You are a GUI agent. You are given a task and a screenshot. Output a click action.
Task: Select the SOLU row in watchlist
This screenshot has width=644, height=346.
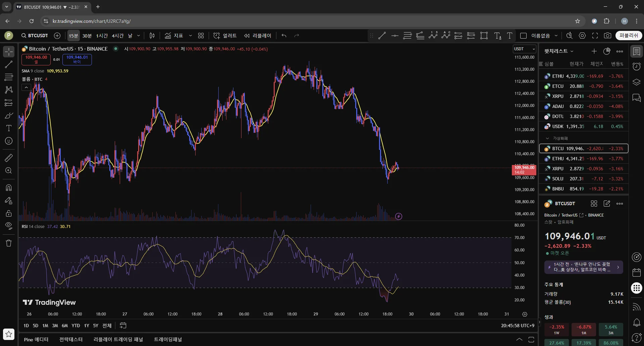pyautogui.click(x=584, y=179)
